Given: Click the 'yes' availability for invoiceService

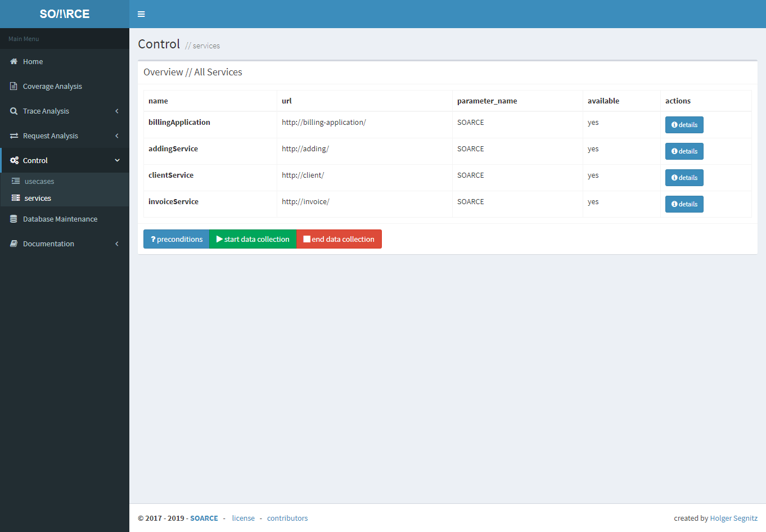Looking at the screenshot, I should pos(593,202).
